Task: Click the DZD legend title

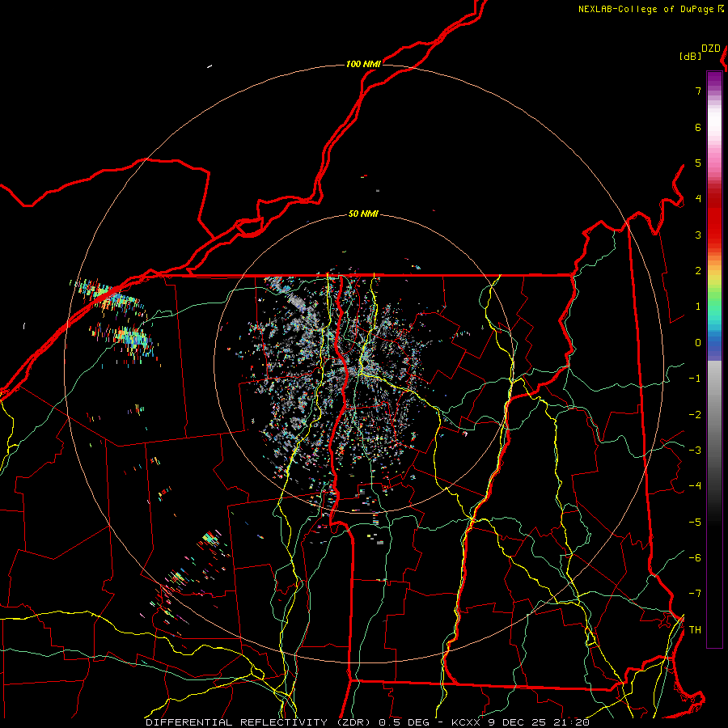Action: (x=711, y=49)
